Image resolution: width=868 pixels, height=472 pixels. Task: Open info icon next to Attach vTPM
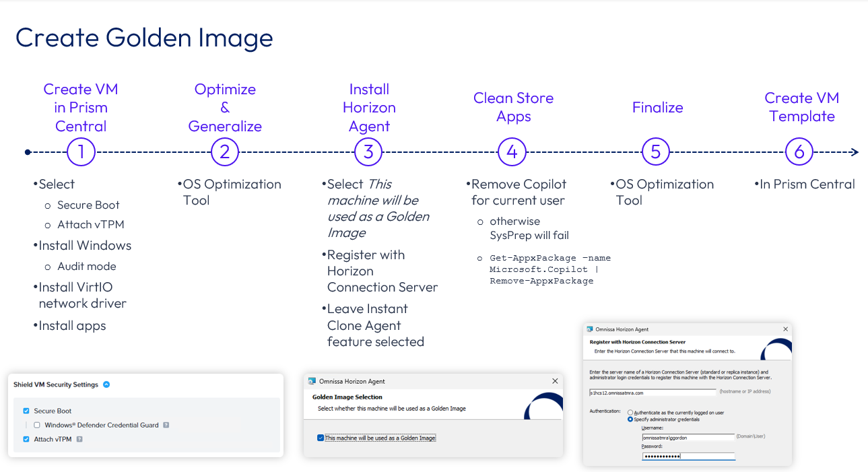click(x=79, y=439)
